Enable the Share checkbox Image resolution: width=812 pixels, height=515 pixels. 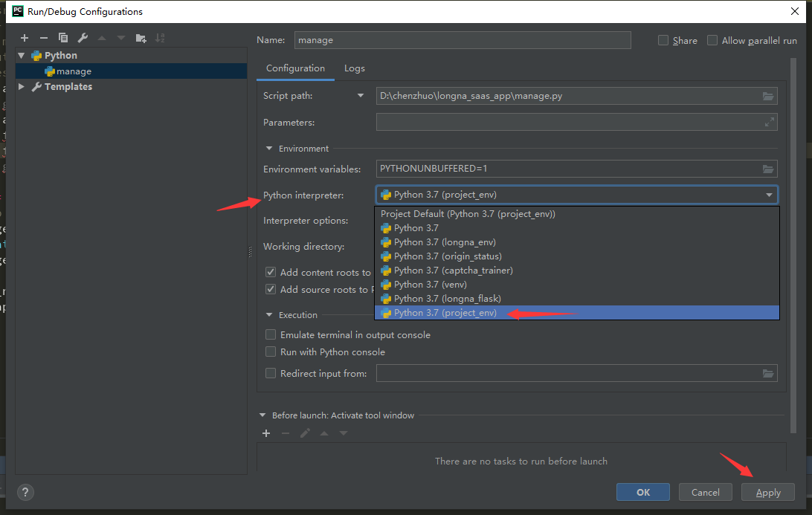point(663,41)
